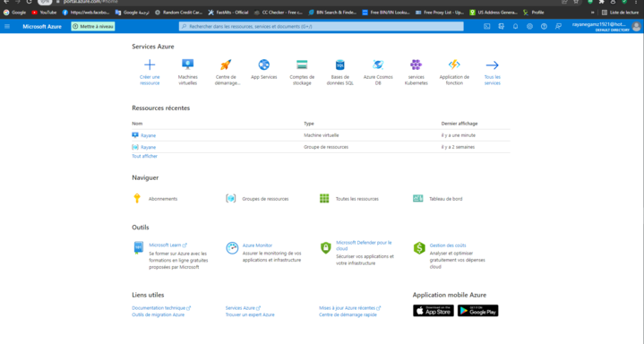This screenshot has height=344, width=644.
Task: Open Trouver un expert Azure link
Action: coord(250,314)
